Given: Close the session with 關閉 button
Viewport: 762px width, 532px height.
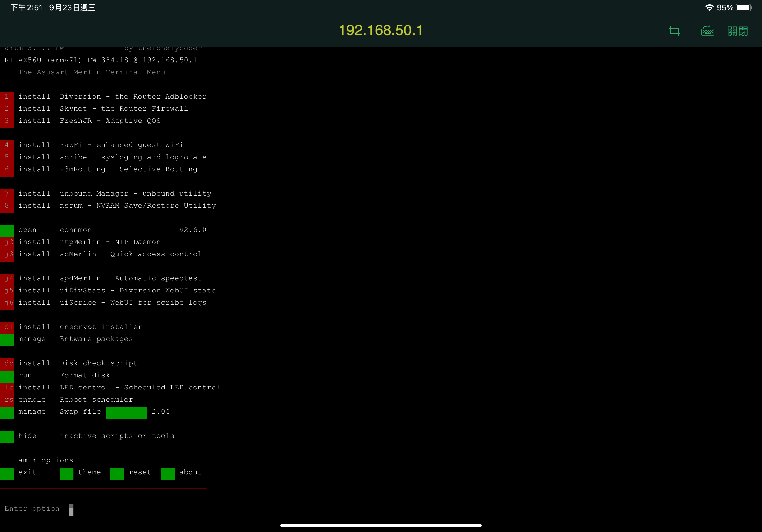Looking at the screenshot, I should (x=738, y=31).
